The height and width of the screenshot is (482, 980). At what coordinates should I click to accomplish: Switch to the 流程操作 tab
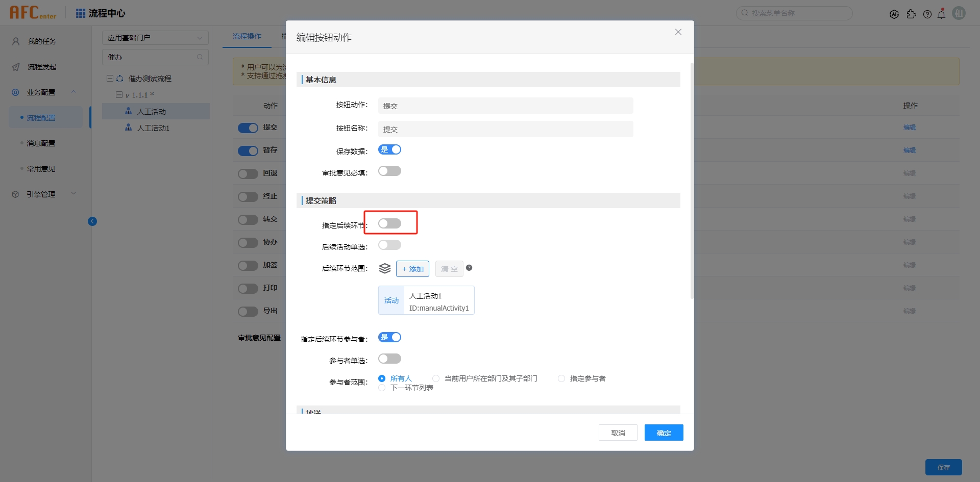coord(247,36)
